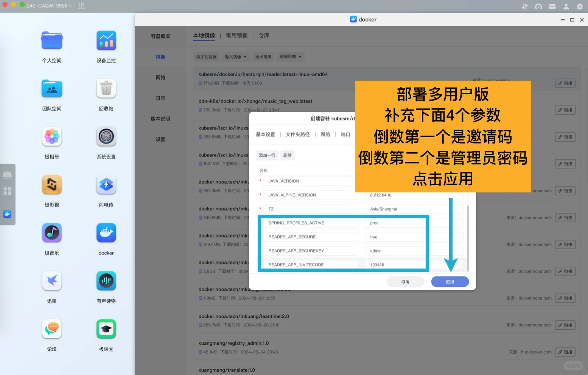Open the 团队空间 desktop icon

click(52, 89)
